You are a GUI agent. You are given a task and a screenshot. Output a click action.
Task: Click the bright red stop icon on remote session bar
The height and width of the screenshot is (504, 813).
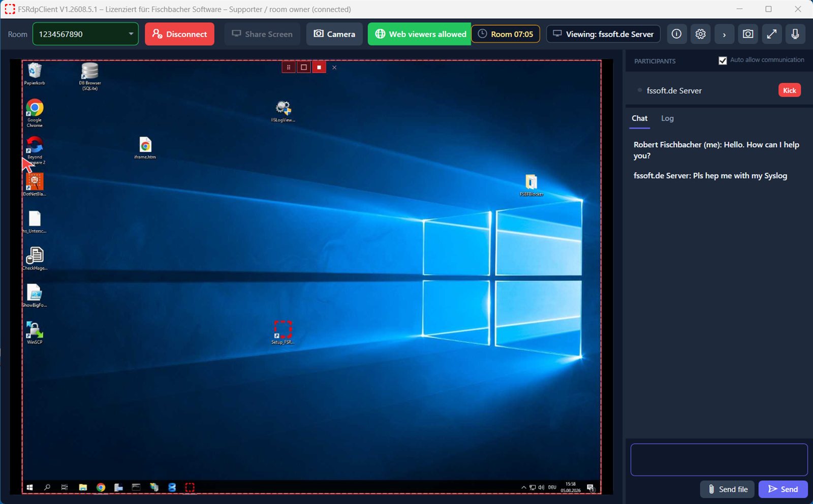[x=319, y=67]
